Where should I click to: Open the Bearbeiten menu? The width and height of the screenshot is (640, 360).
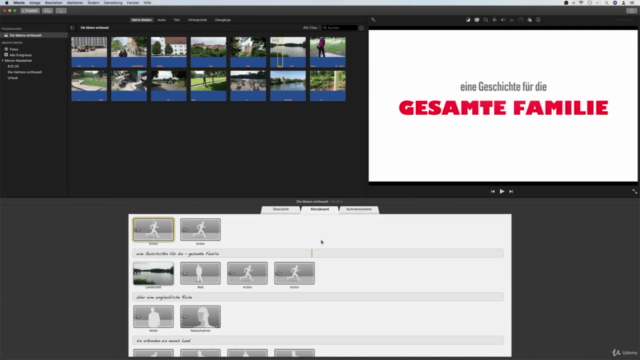[x=53, y=2]
